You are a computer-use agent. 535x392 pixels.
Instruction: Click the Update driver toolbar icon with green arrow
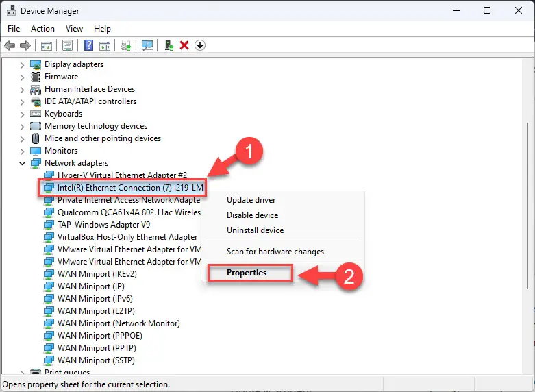tap(169, 45)
